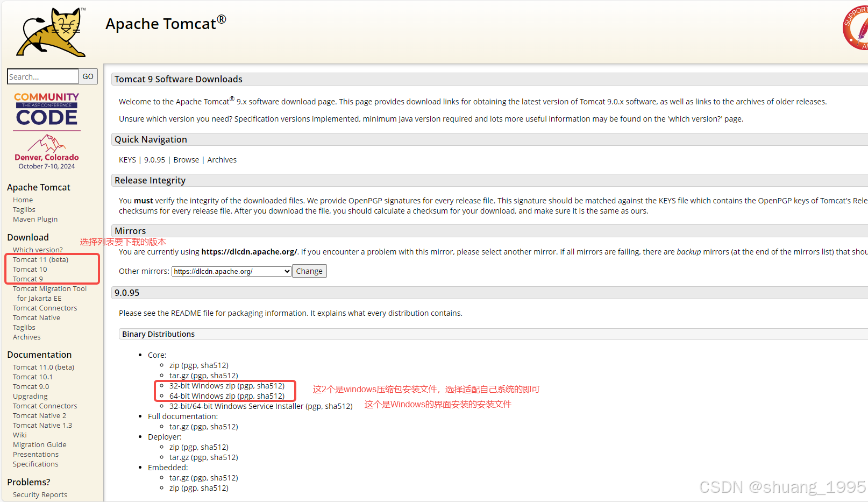The image size is (868, 502).
Task: Click the GO search button
Action: point(88,76)
